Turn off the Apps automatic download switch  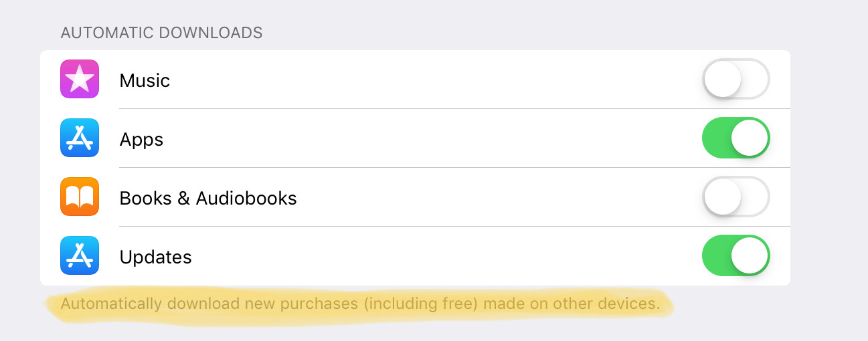click(735, 138)
